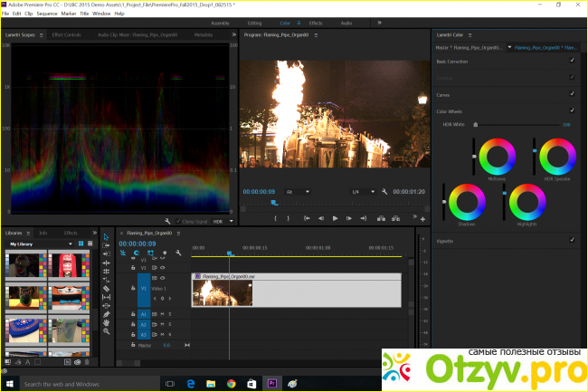
Task: Switch to the Editing workspace
Action: coord(252,24)
